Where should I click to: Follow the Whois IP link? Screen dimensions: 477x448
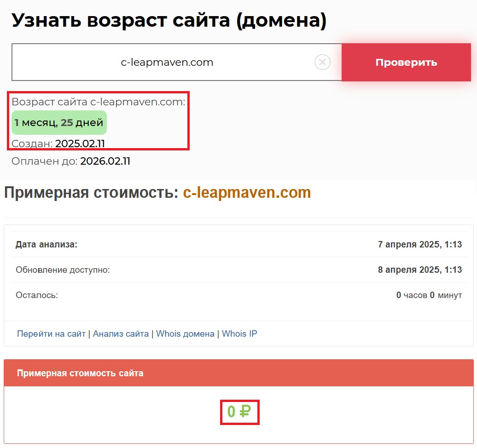coord(239,334)
